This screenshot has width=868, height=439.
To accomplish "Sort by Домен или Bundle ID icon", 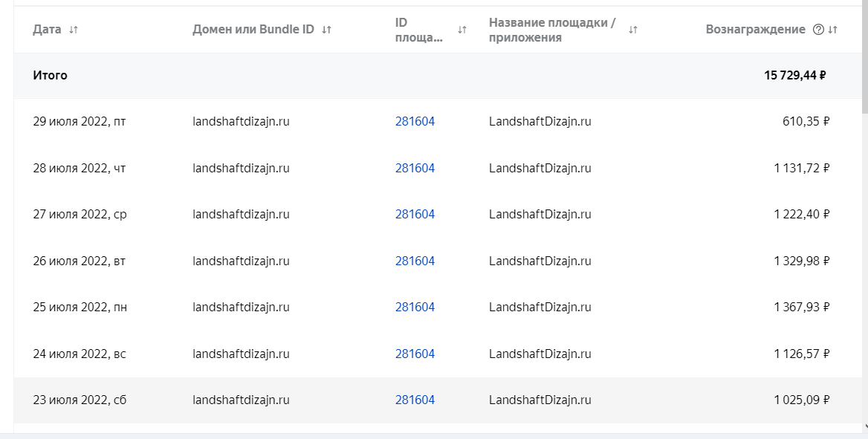I will click(327, 30).
